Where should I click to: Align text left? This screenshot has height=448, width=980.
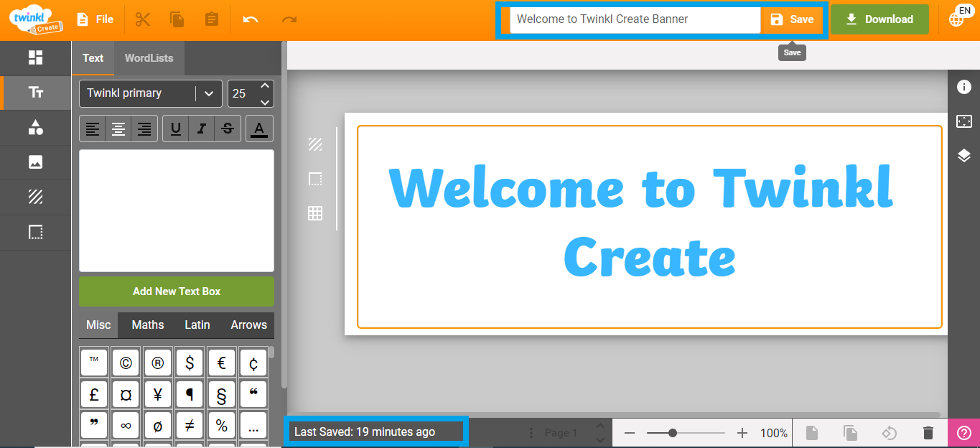click(93, 129)
